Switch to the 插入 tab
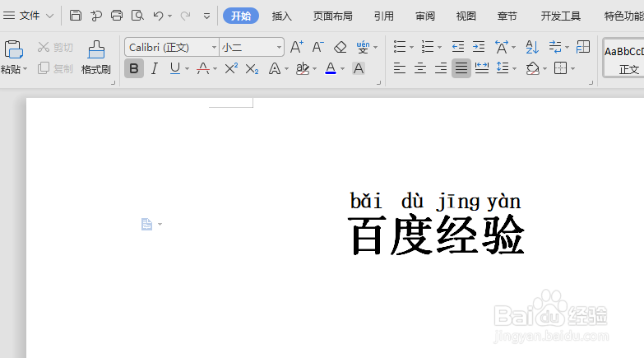 [282, 16]
